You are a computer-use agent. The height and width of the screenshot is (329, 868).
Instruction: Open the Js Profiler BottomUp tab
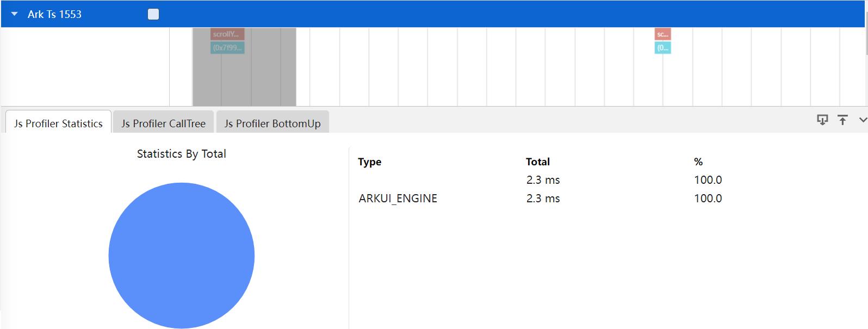click(272, 123)
